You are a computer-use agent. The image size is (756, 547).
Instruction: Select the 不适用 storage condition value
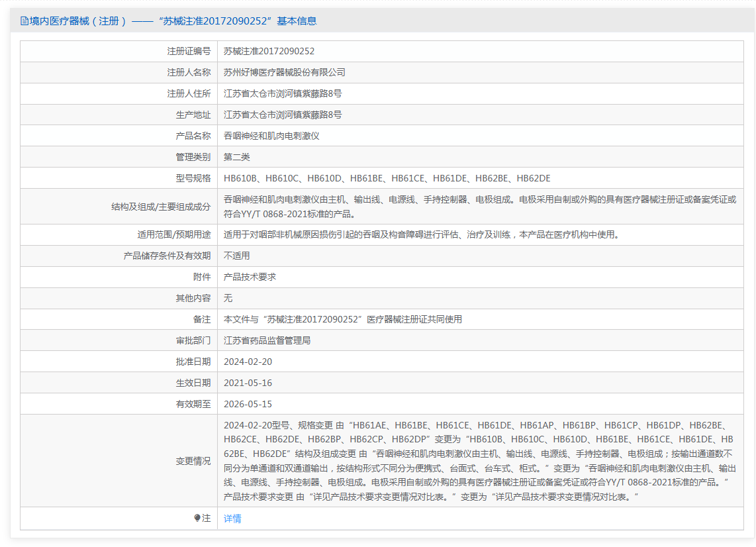(237, 256)
